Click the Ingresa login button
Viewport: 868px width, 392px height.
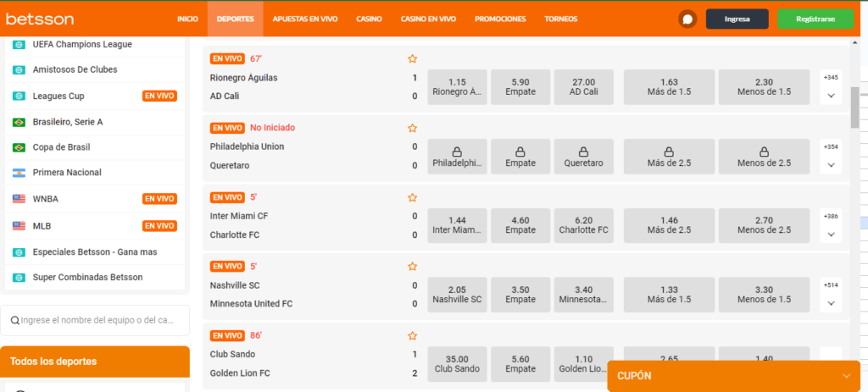tap(737, 19)
